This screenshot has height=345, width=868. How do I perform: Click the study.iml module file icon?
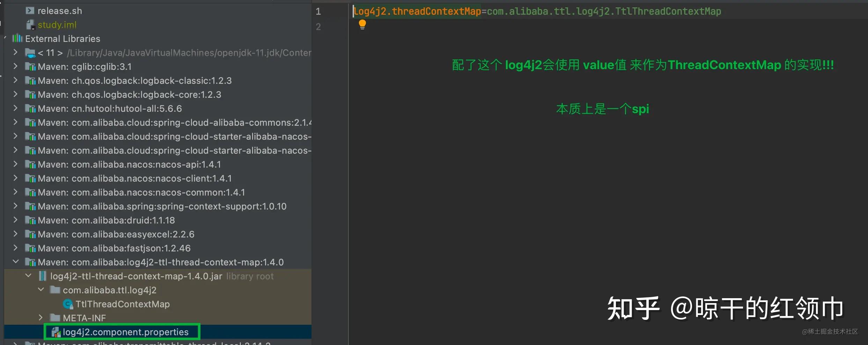click(30, 25)
